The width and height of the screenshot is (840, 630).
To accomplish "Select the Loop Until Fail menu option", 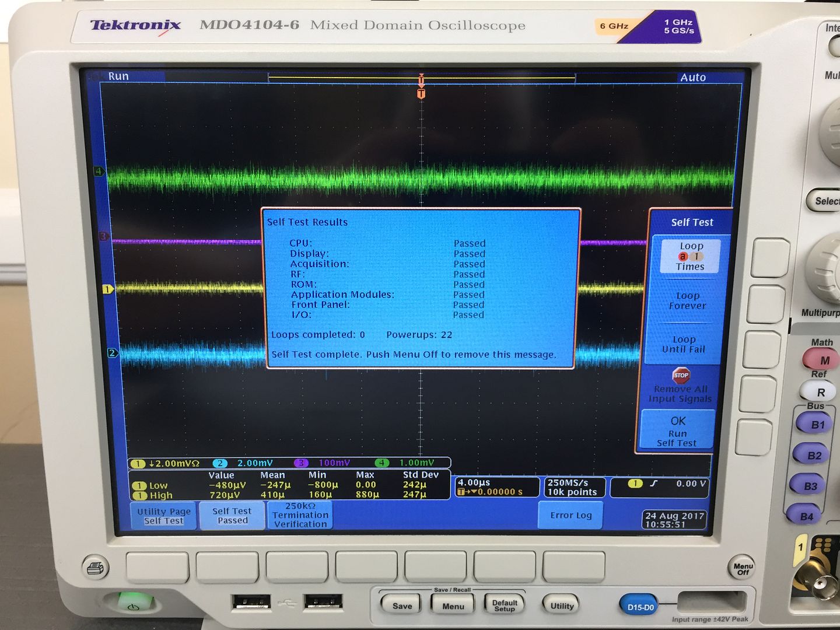I will [x=684, y=344].
